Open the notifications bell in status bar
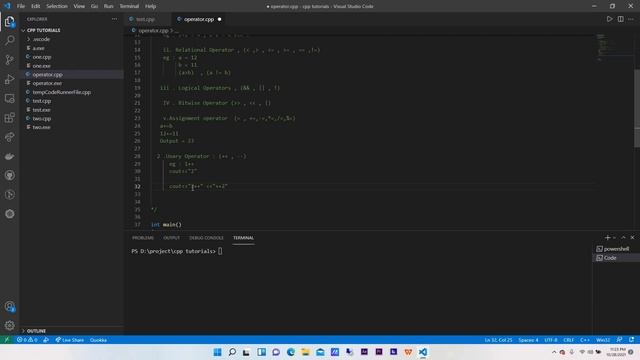The width and height of the screenshot is (640, 360). 631,340
